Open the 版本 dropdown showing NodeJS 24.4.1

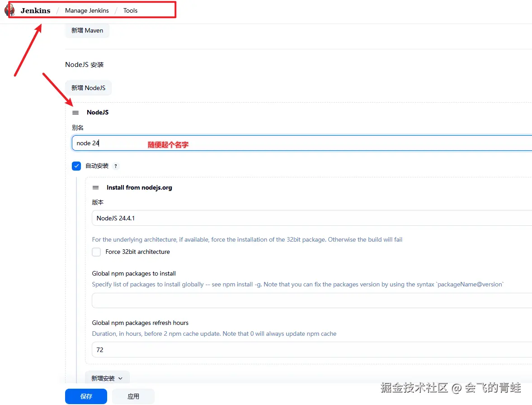(x=312, y=218)
